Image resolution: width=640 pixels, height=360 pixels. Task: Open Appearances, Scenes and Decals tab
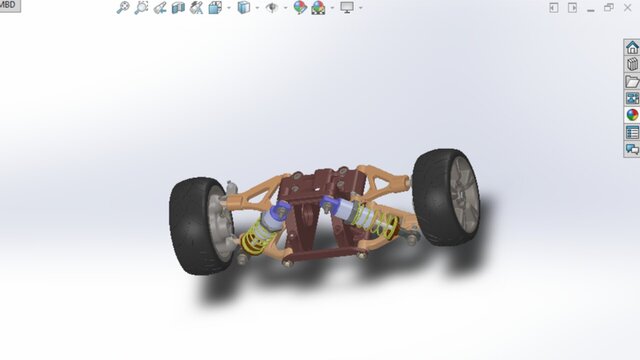tap(632, 115)
